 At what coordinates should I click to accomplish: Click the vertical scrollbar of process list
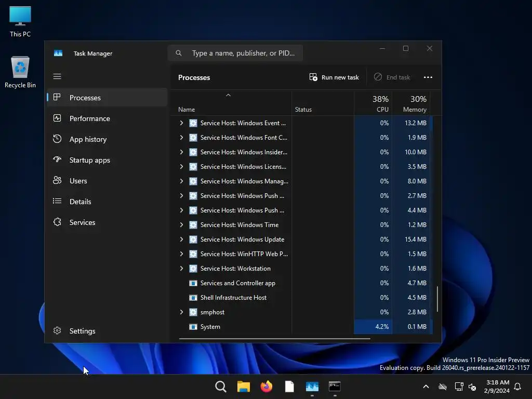tap(437, 299)
